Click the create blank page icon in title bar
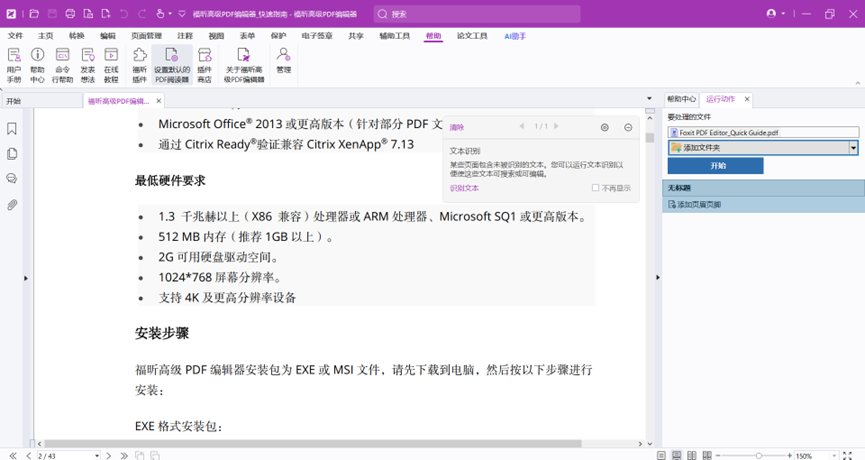Image resolution: width=865 pixels, height=460 pixels. click(x=106, y=14)
